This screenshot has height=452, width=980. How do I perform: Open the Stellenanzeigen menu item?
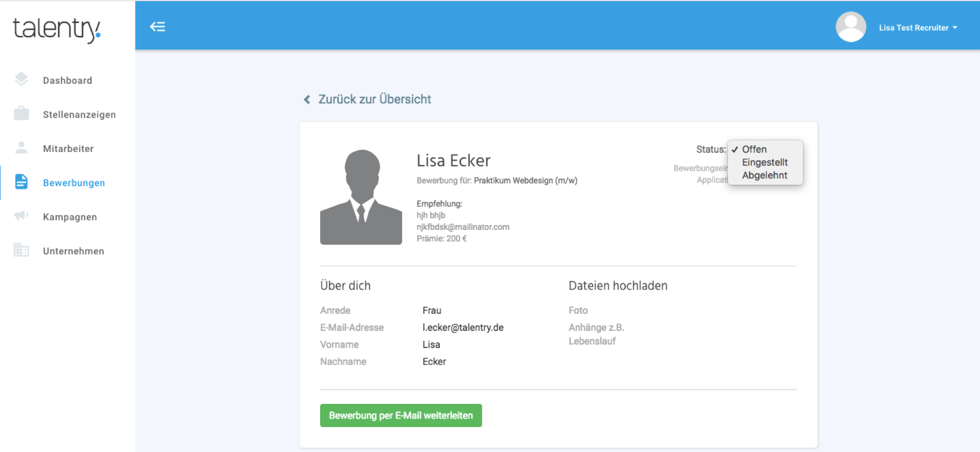pos(79,115)
